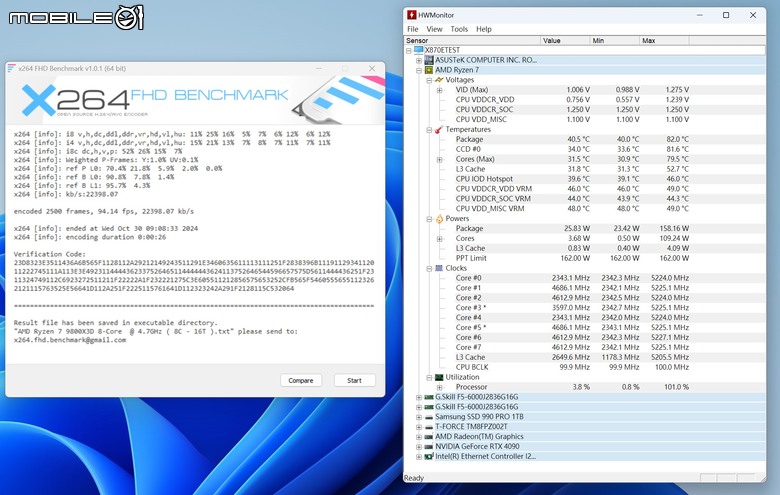Click the Clocks section icon

(439, 268)
